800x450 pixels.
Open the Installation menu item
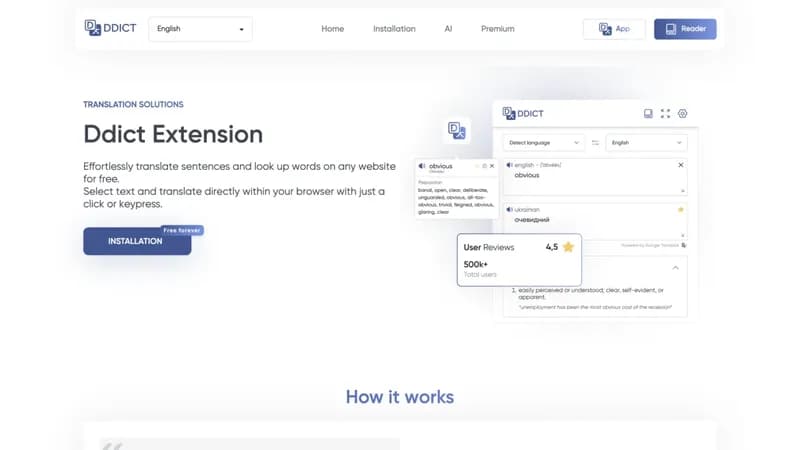394,29
